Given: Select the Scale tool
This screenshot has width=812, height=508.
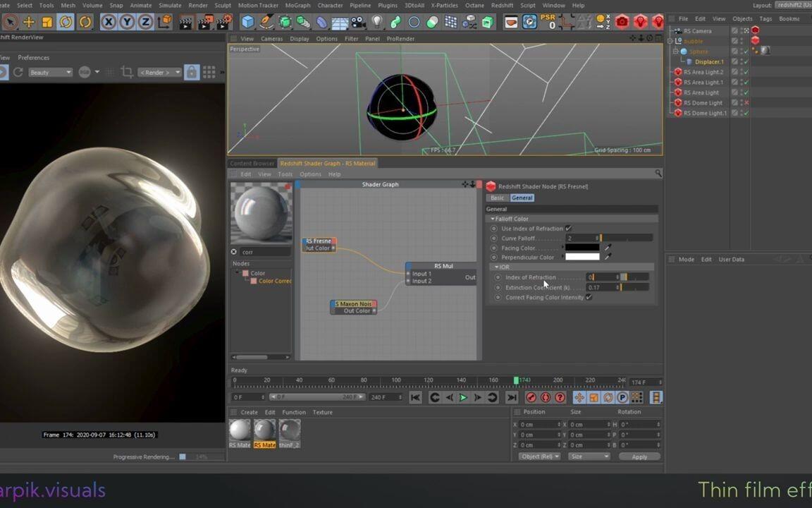Looking at the screenshot, I should 47,23.
